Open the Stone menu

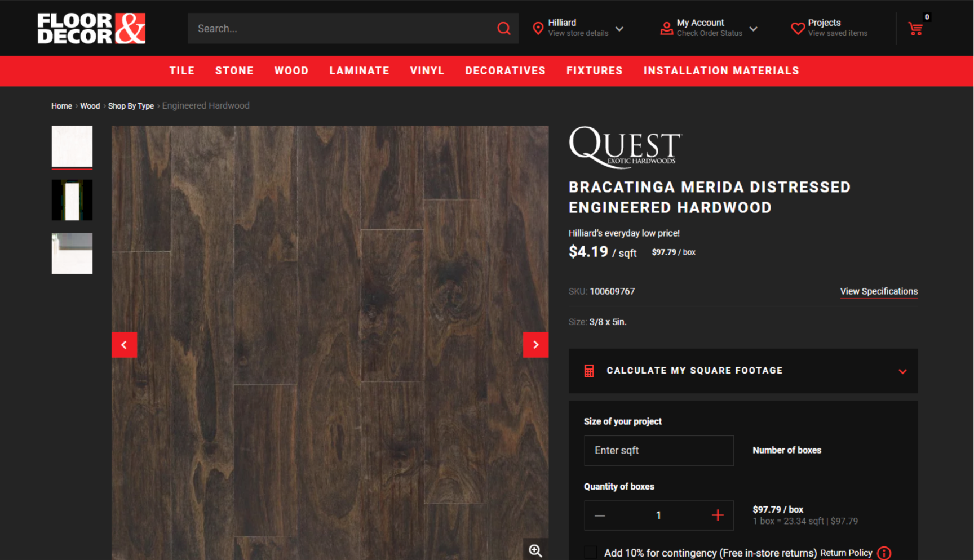click(234, 70)
